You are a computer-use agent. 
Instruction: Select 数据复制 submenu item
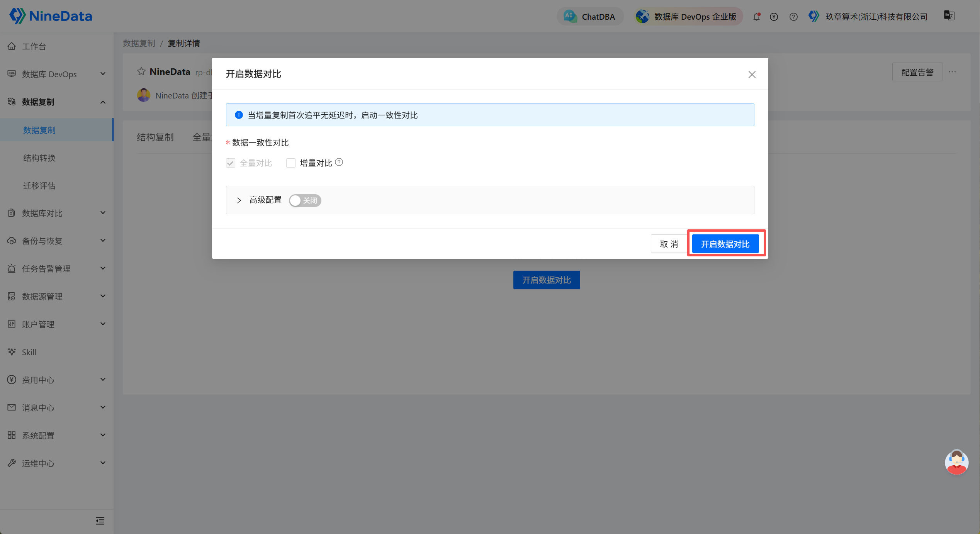point(57,130)
